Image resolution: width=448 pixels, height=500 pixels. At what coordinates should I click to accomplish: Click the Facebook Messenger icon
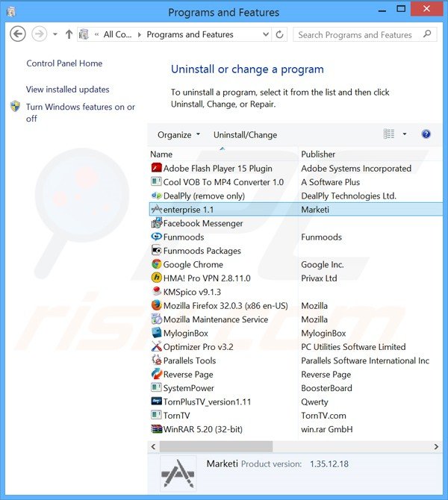pos(156,223)
